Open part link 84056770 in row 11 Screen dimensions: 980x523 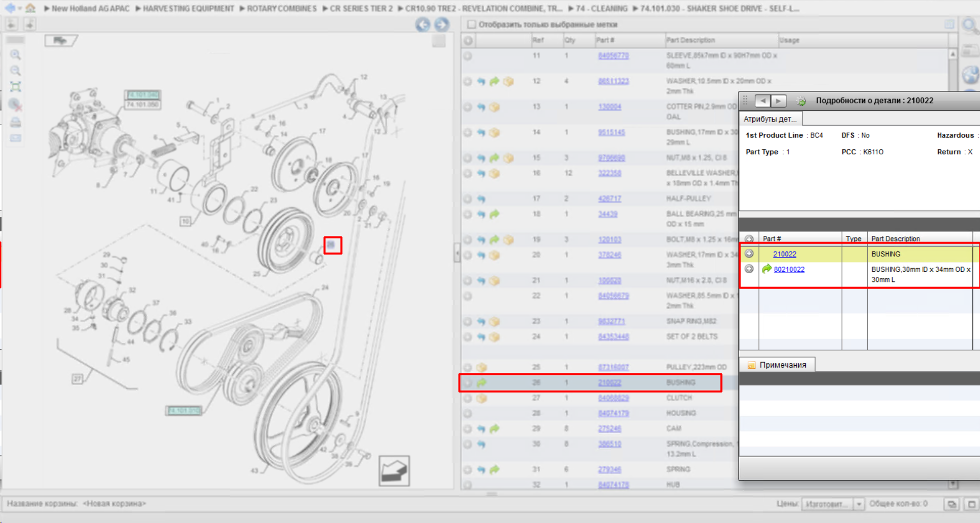click(x=613, y=56)
